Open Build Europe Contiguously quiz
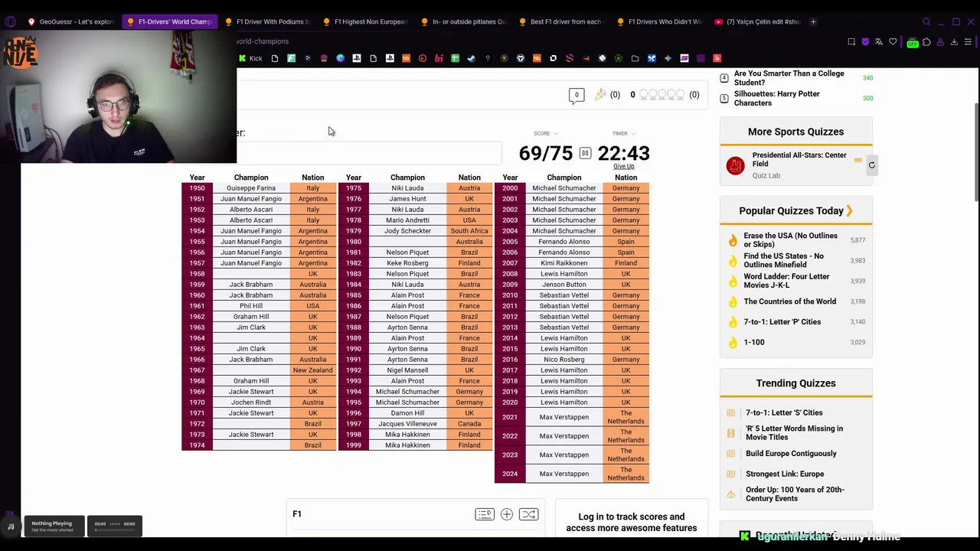980x551 pixels. [x=791, y=454]
